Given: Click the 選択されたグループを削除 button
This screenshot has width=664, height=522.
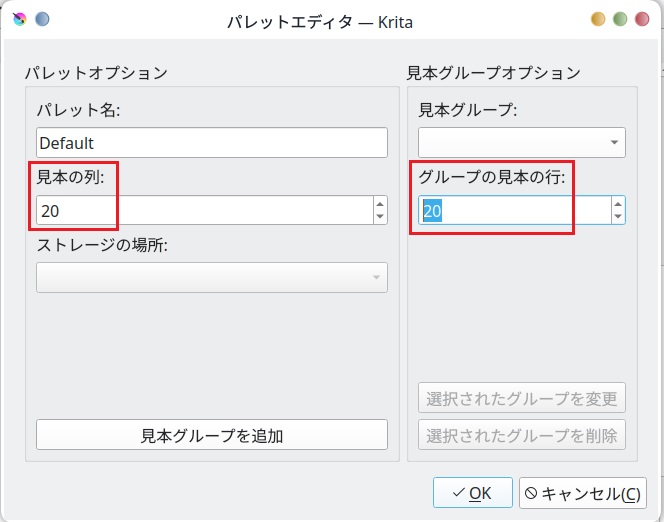Looking at the screenshot, I should click(521, 435).
